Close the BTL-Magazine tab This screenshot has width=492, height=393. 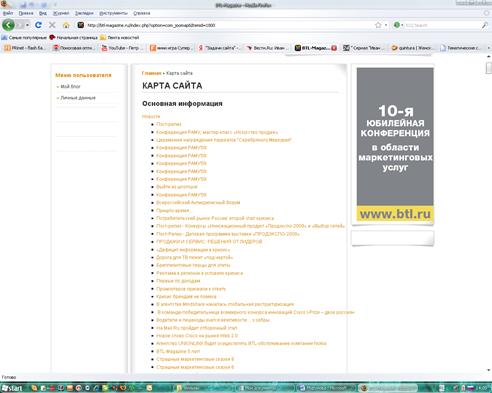[x=334, y=48]
